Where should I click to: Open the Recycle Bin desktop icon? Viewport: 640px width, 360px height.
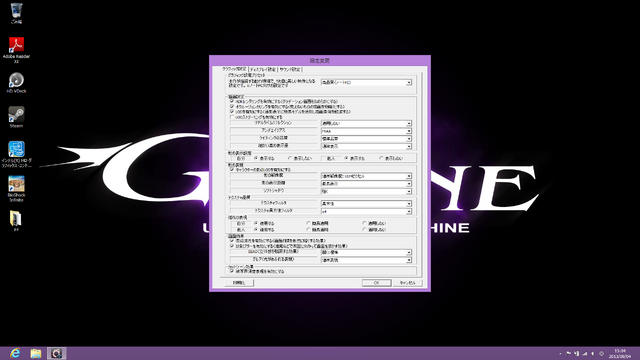click(x=16, y=12)
